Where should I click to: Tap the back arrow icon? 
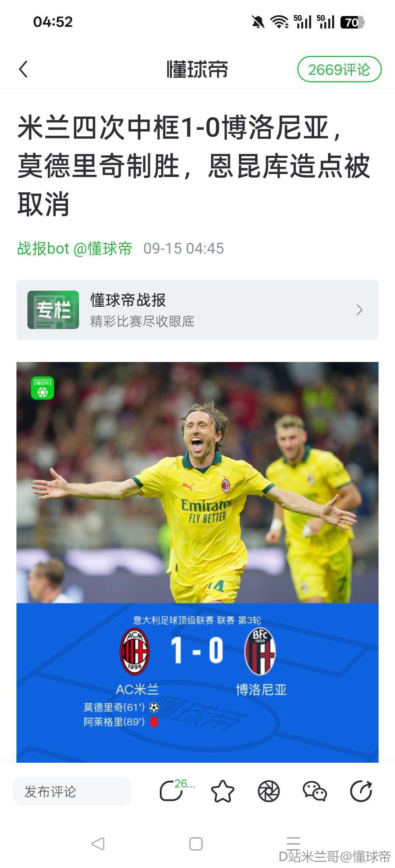[x=23, y=69]
